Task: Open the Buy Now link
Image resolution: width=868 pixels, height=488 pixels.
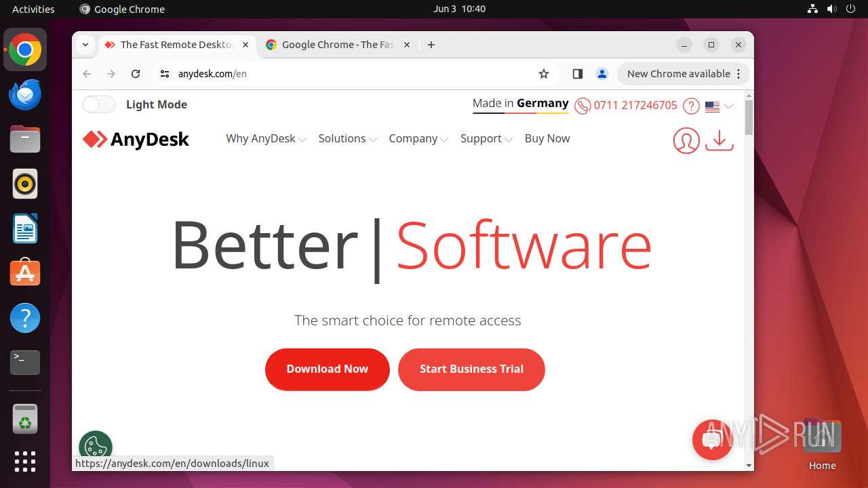Action: pos(547,138)
